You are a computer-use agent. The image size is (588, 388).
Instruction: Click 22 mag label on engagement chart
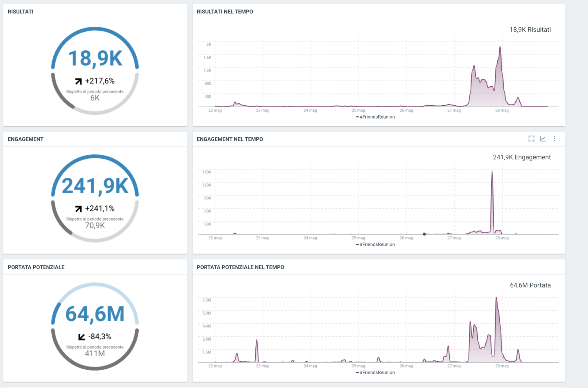coord(215,238)
